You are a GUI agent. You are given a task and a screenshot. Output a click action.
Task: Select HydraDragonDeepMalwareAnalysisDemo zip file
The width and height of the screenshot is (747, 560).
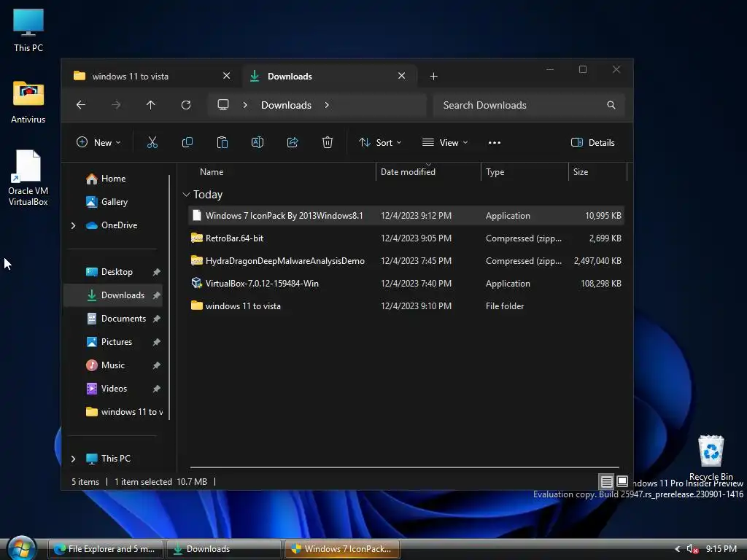pyautogui.click(x=406, y=261)
